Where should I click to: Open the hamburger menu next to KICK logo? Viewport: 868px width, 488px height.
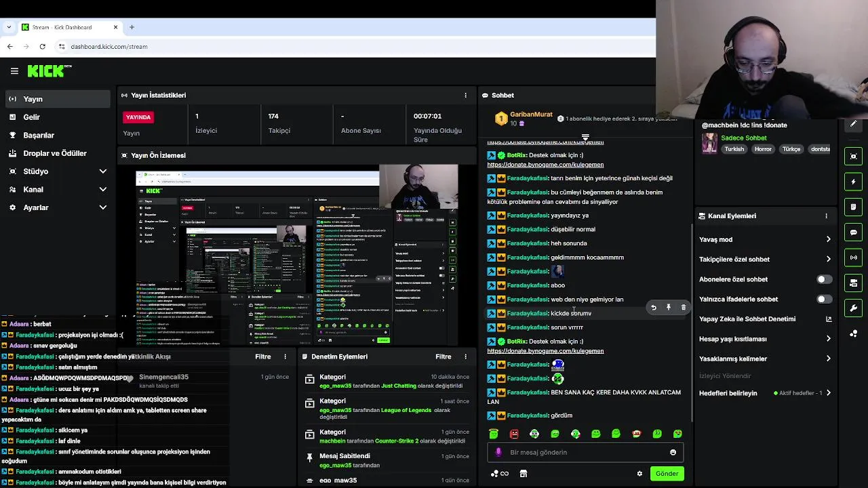pyautogui.click(x=14, y=70)
